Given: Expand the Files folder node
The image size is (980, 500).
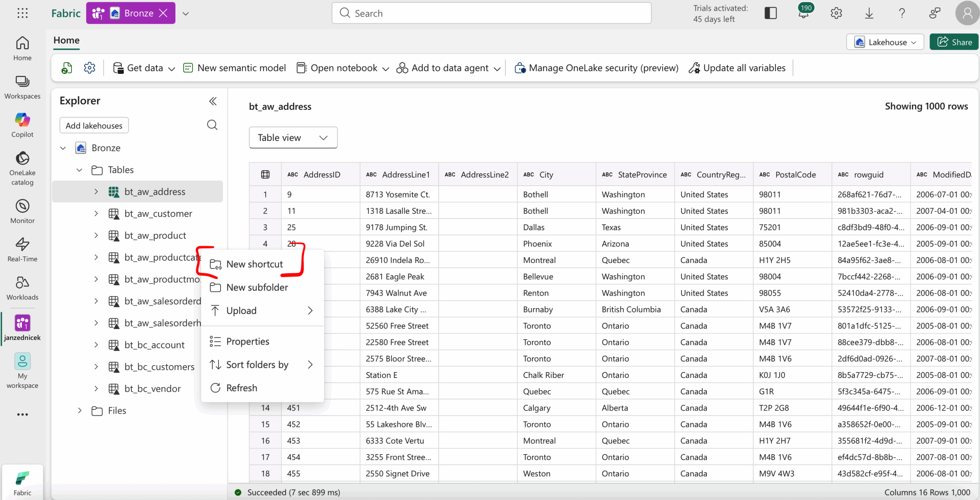Looking at the screenshot, I should (80, 410).
